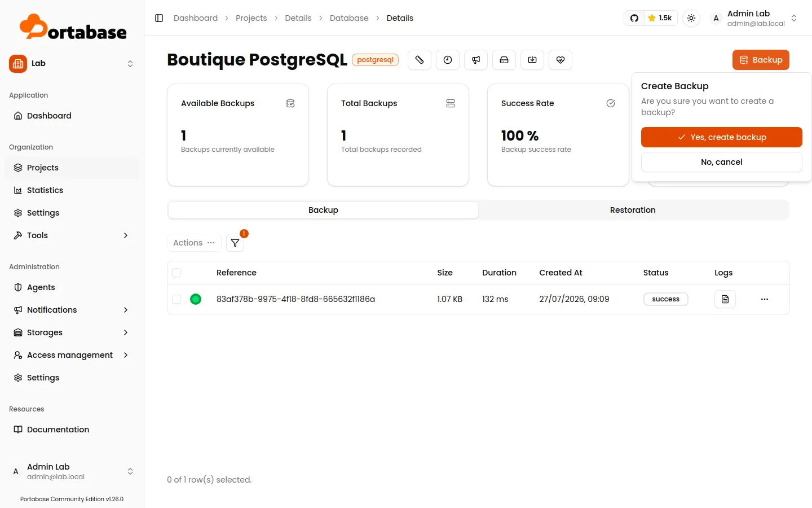Open Administration Settings in the sidebar
Screen dimensions: 812x508
coord(72,378)
